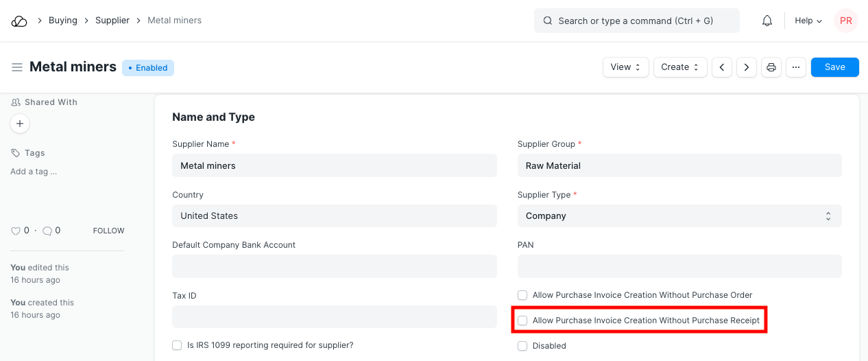
Task: Toggle the sidebar hamburger menu icon
Action: [x=17, y=67]
